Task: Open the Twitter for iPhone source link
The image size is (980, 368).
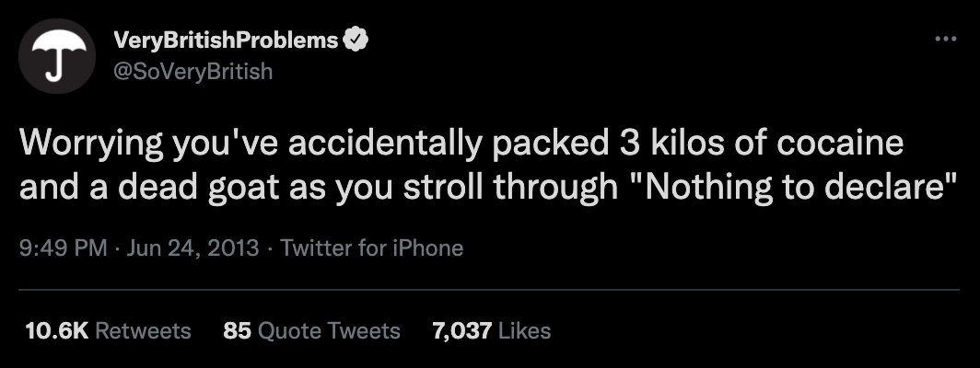Action: click(371, 247)
